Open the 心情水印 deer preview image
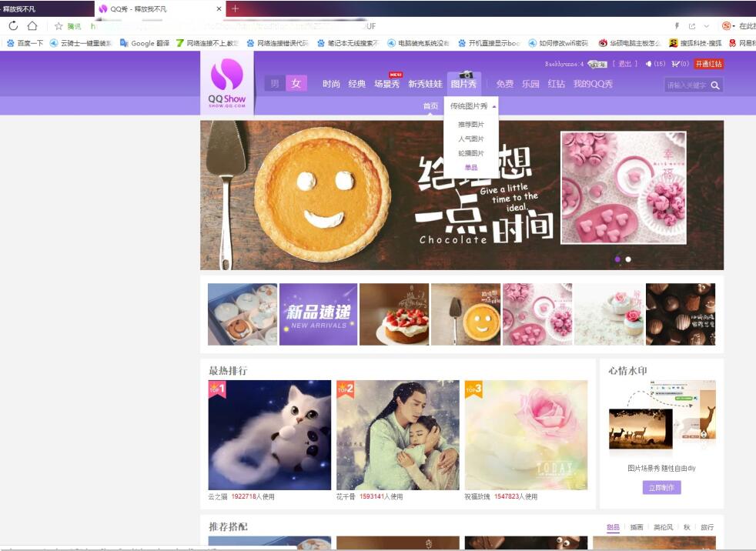Viewport: 756px width, 551px height. (661, 417)
